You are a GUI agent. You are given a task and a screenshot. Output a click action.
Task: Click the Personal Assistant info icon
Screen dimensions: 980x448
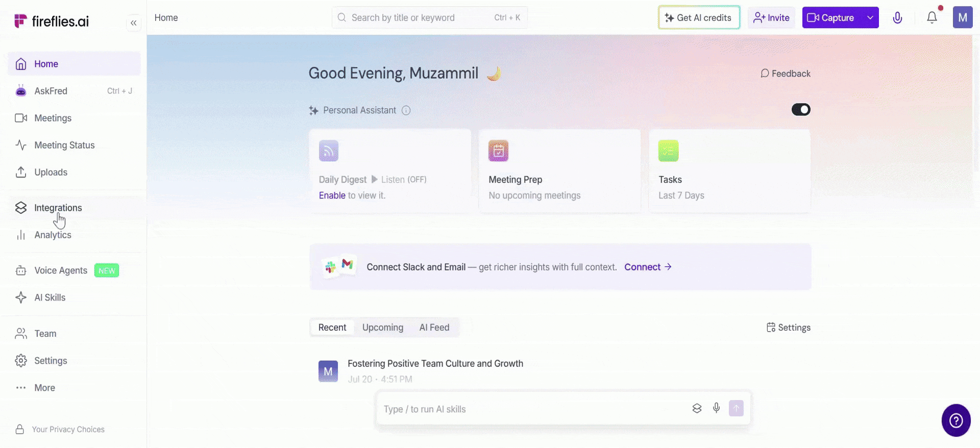click(406, 110)
